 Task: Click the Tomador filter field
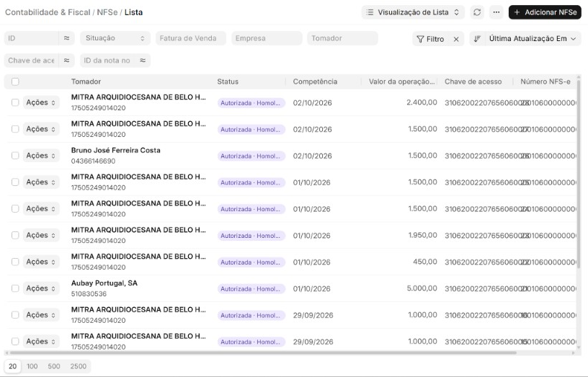coord(342,38)
